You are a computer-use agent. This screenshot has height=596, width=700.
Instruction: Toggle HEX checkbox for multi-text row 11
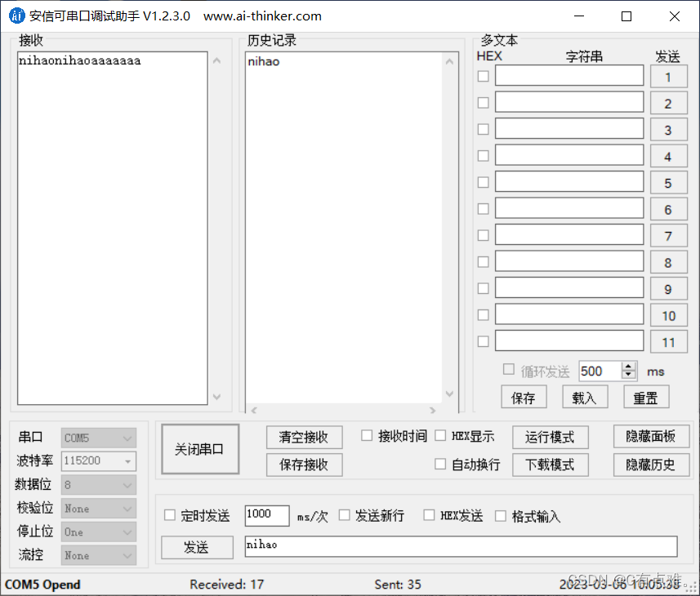[483, 341]
